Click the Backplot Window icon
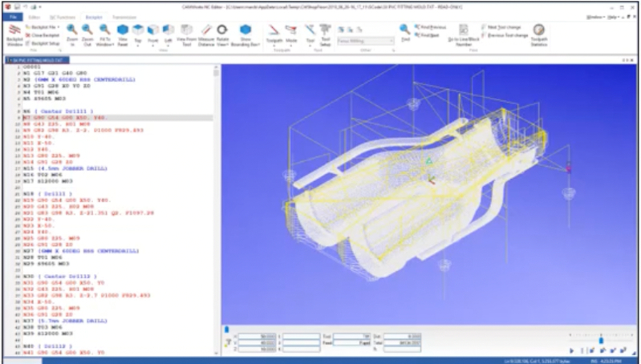This screenshot has height=364, width=641. 14,30
